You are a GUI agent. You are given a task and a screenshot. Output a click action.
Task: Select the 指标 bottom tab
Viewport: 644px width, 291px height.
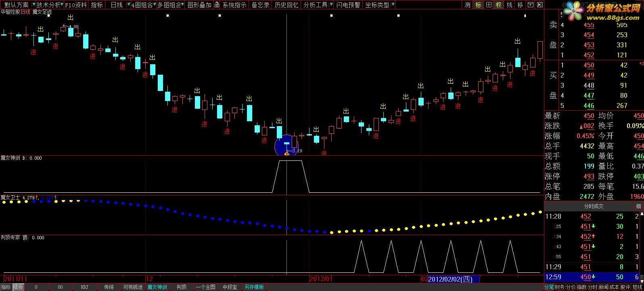(x=6, y=287)
